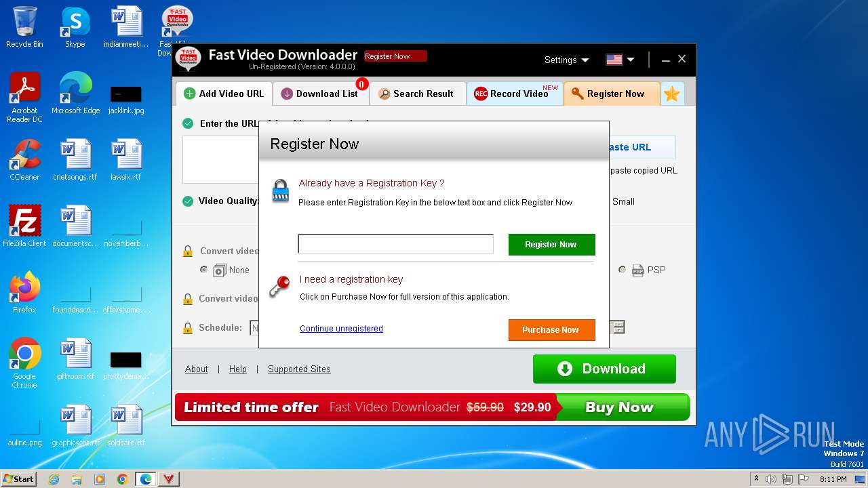
Task: Select the None conversion radio button
Action: [x=203, y=270]
